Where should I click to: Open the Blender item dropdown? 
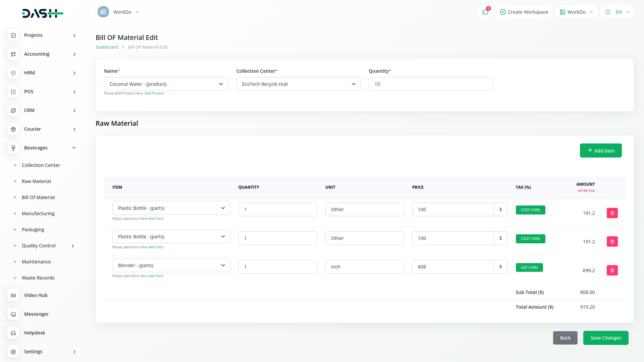pos(171,265)
